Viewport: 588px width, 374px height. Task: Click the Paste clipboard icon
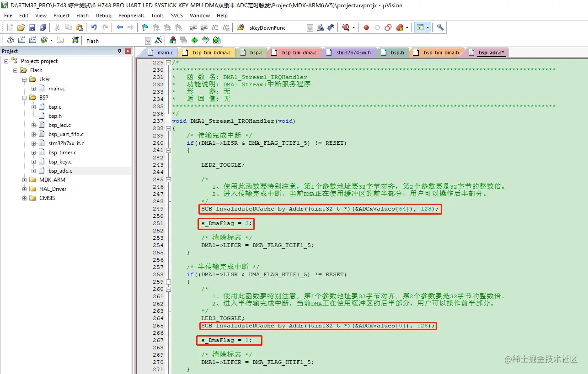80,27
